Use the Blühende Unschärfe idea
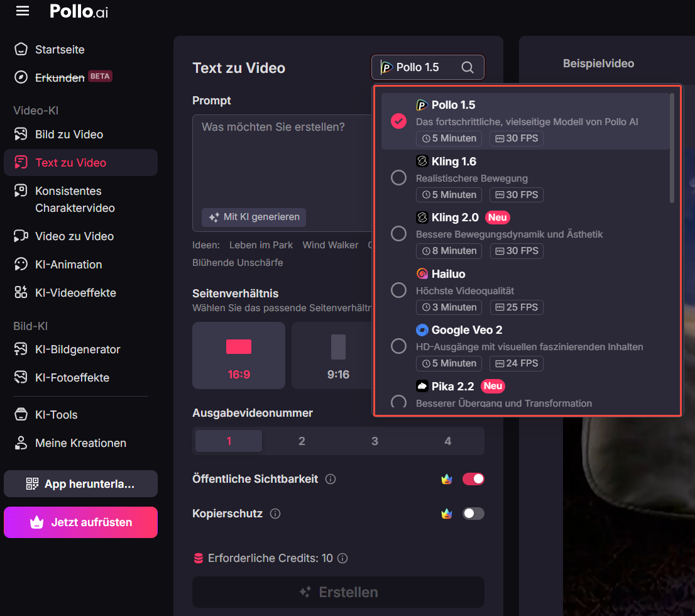The image size is (695, 616). pyautogui.click(x=238, y=263)
